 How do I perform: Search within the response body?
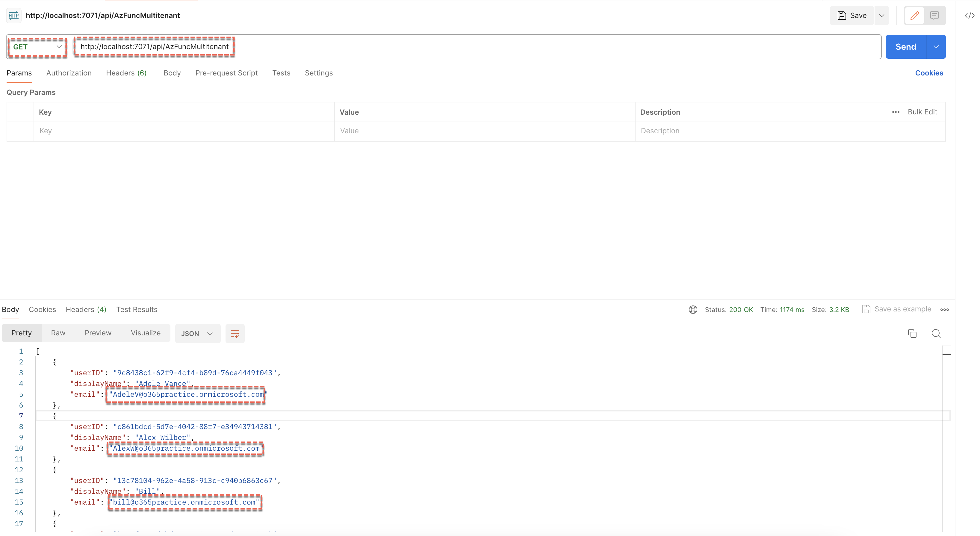click(x=936, y=333)
